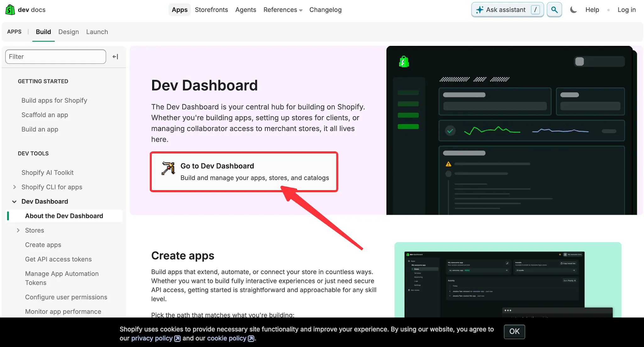The width and height of the screenshot is (644, 347).
Task: Collapse the Dev Dashboard tree section
Action: (x=14, y=202)
